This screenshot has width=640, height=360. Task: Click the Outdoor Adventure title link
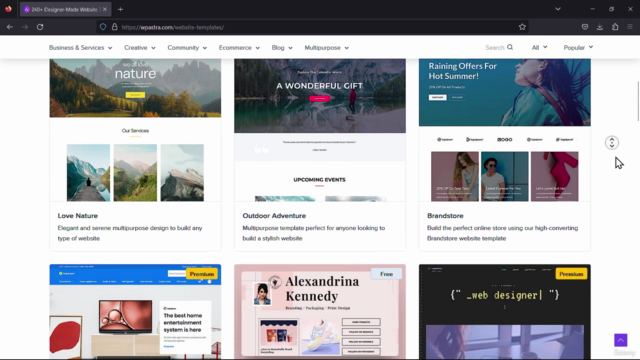(274, 216)
